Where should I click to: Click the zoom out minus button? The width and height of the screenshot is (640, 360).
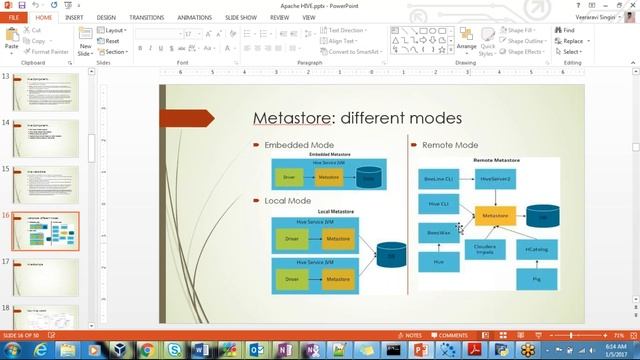551,335
